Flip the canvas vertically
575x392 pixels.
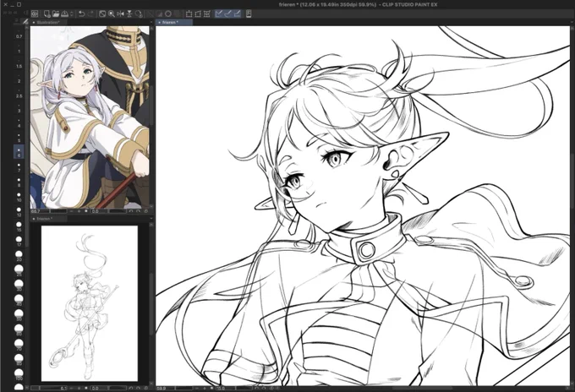coord(129,14)
